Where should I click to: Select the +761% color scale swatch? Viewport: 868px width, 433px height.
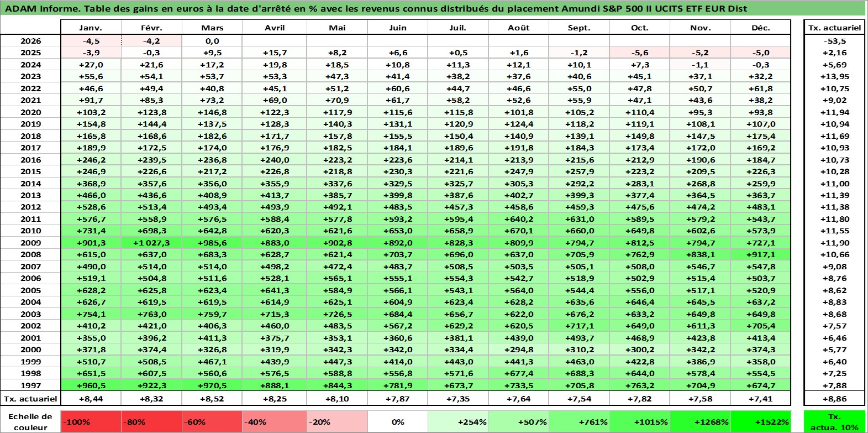pos(579,421)
